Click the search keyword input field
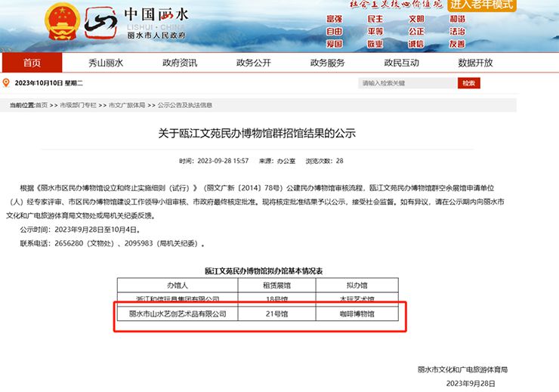 406,83
